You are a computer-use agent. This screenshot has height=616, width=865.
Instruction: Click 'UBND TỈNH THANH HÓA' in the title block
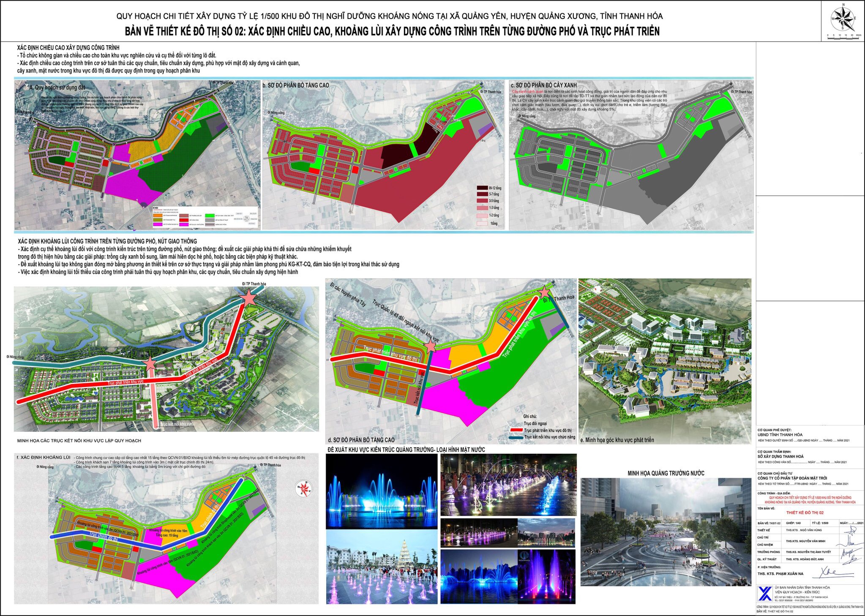(780, 435)
